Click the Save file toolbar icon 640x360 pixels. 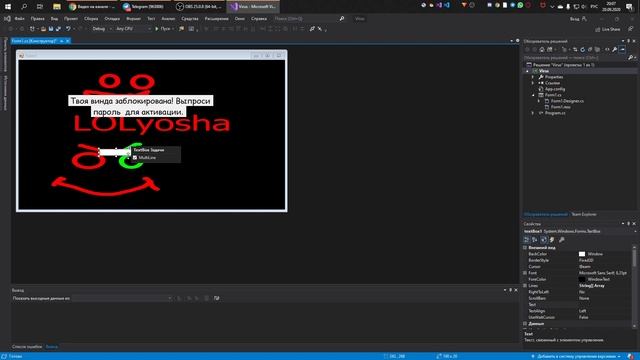pyautogui.click(x=51, y=29)
